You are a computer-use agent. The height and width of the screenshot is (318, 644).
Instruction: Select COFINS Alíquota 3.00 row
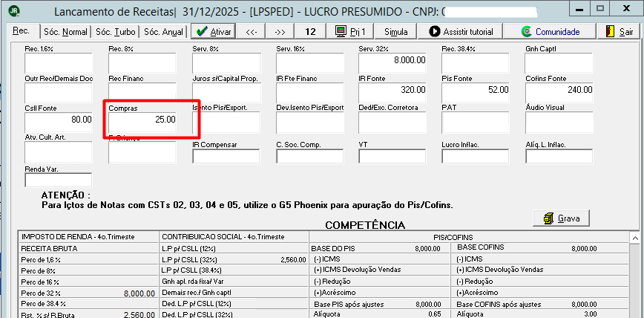[539, 314]
